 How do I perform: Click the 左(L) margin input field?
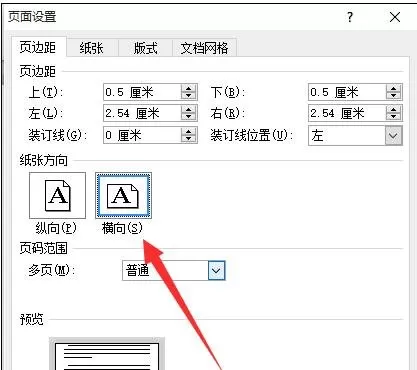(142, 113)
